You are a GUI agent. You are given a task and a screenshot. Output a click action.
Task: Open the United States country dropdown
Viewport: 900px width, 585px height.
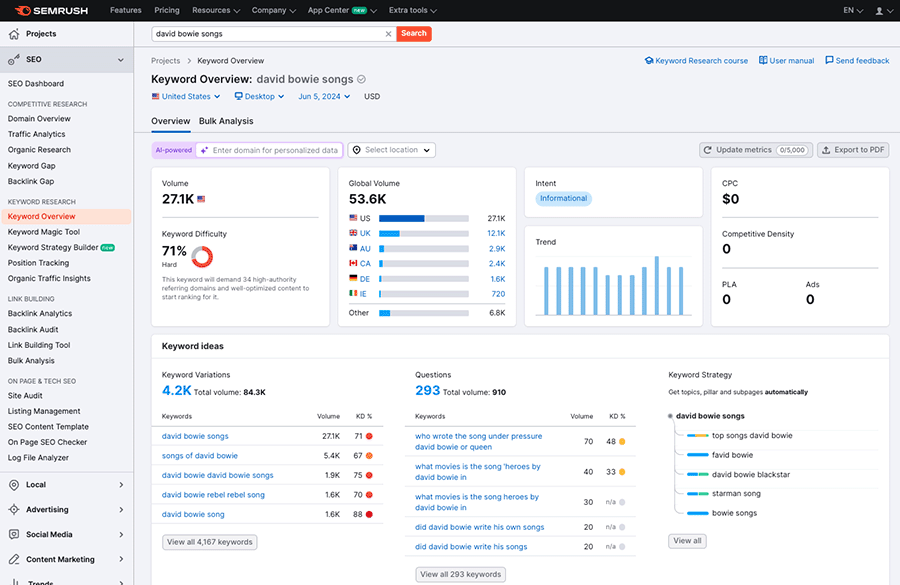point(186,96)
